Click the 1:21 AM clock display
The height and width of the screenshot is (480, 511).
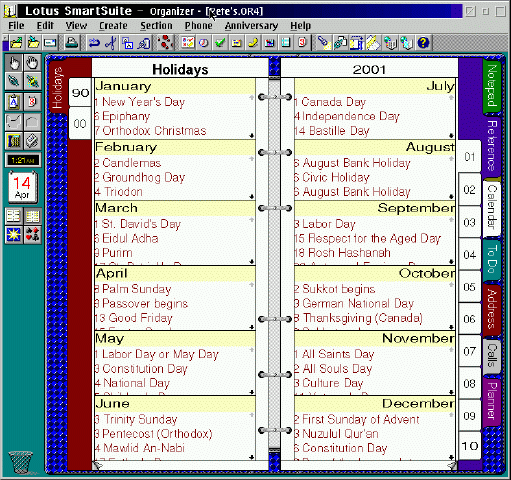[x=23, y=160]
